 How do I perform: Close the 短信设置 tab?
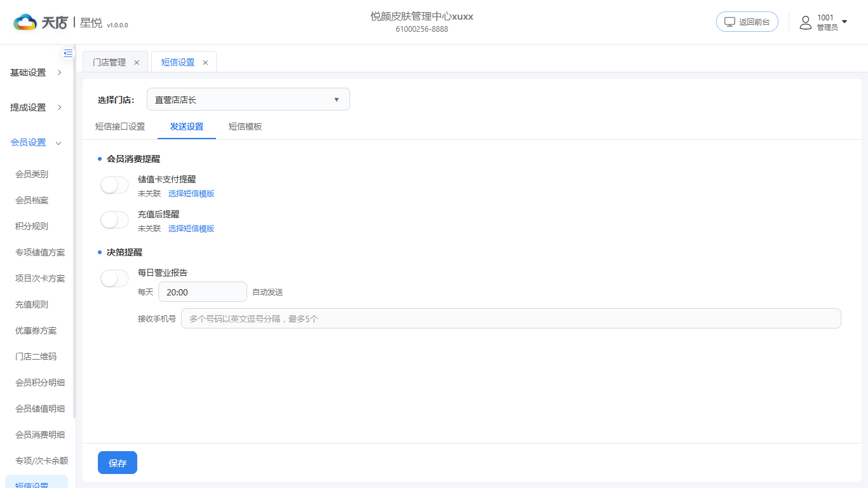(x=205, y=62)
